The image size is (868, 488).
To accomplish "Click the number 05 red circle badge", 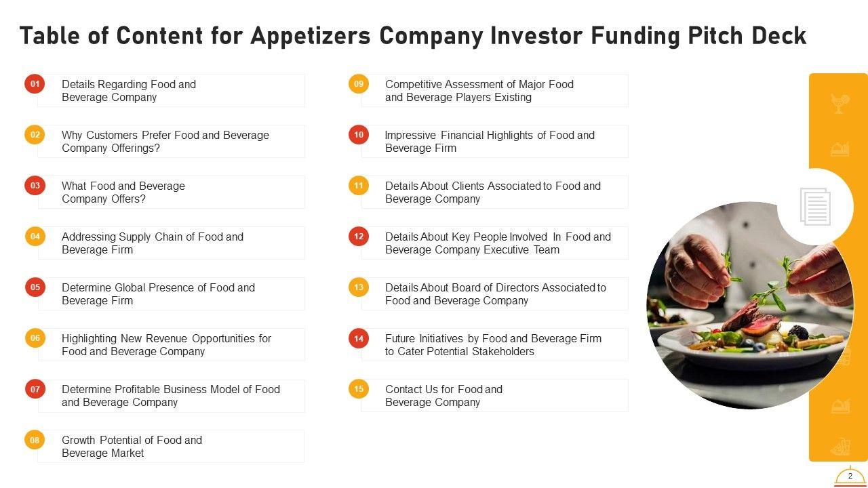I will click(x=35, y=287).
